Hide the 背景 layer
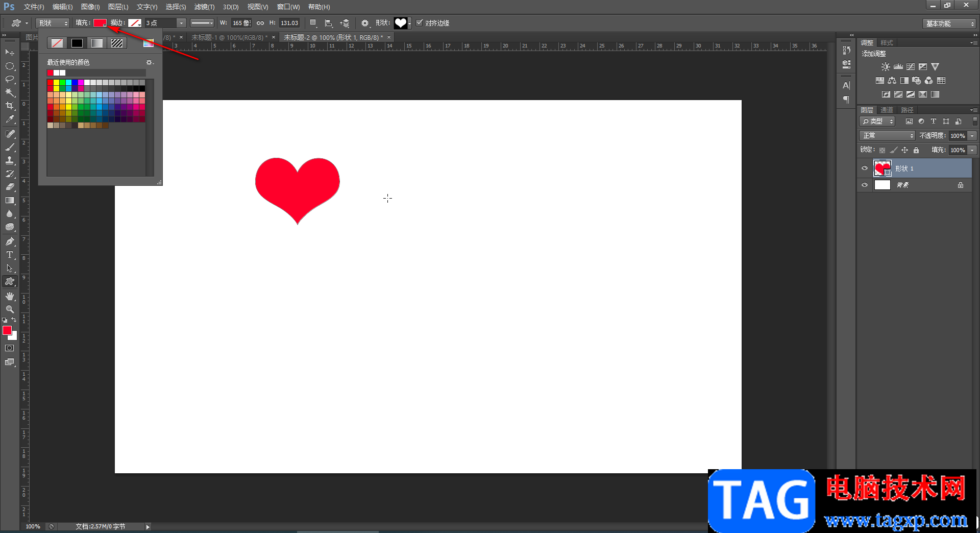The height and width of the screenshot is (533, 980). [x=865, y=185]
